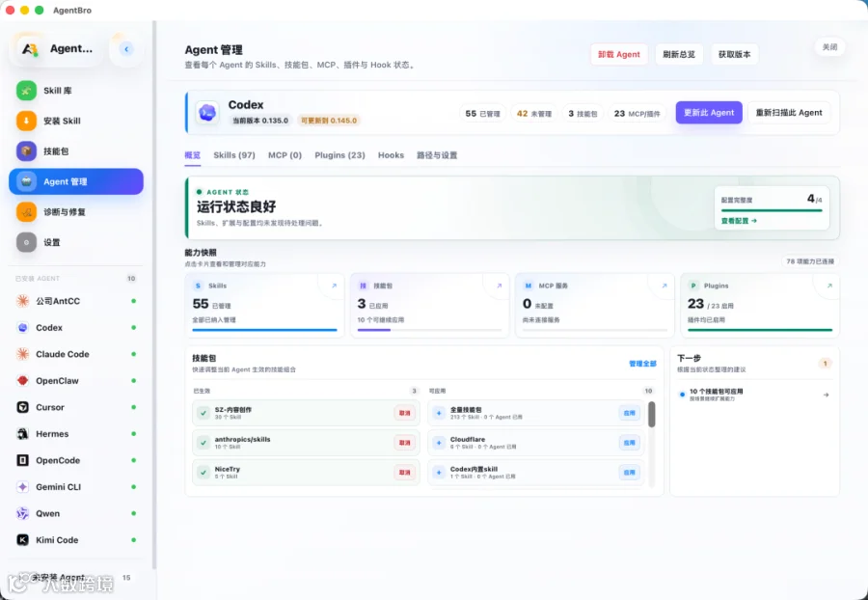Click plus icon for Codex内置skill

pos(439,473)
